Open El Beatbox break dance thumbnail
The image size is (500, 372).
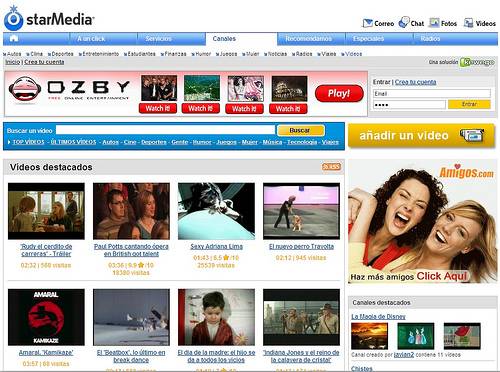point(131,317)
